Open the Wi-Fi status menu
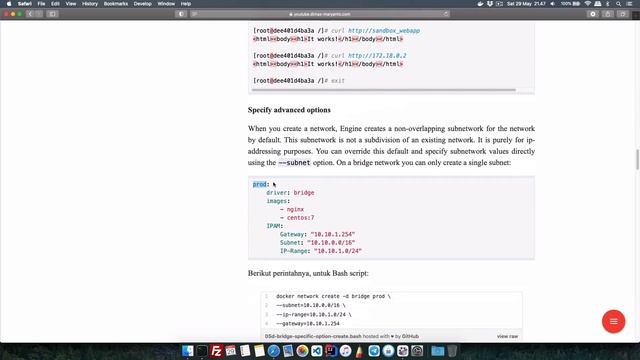 click(x=588, y=4)
